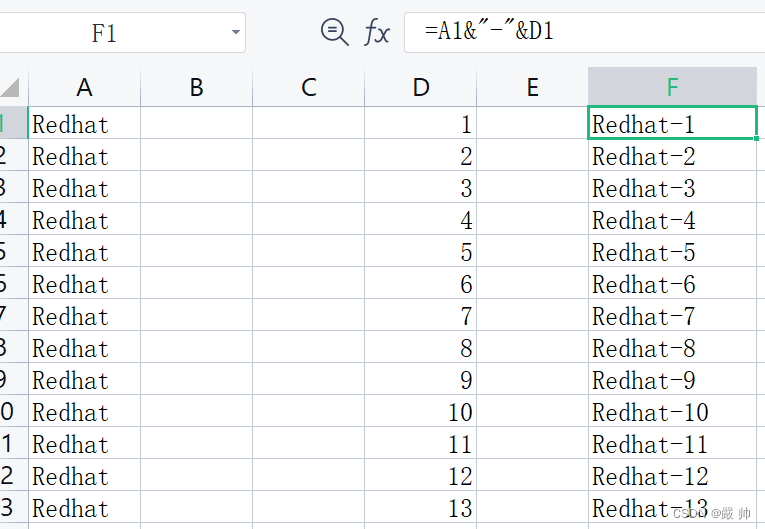This screenshot has height=529, width=765.
Task: Select Redhat cell in column A, Redhat-10 row
Action: (84, 411)
